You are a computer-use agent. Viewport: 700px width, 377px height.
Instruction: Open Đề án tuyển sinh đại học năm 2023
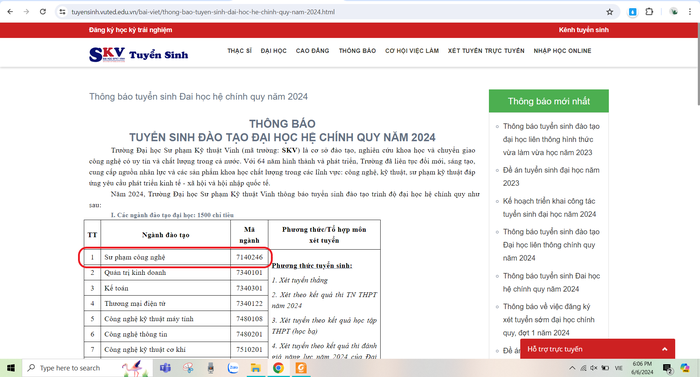(x=551, y=176)
